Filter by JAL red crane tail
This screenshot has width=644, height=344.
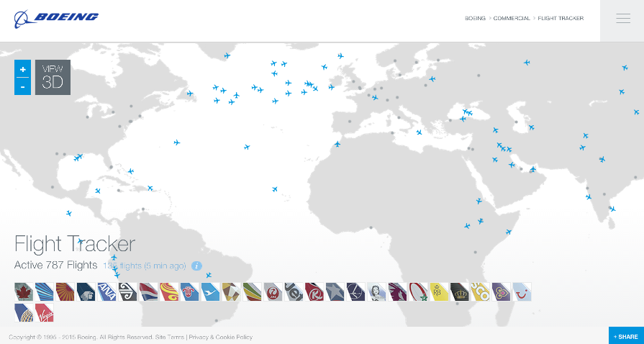click(273, 291)
